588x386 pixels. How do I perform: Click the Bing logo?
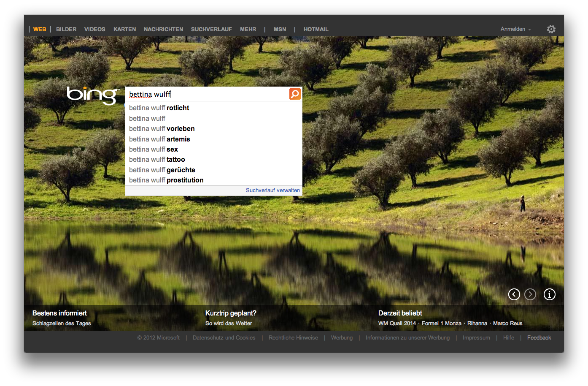pyautogui.click(x=93, y=95)
